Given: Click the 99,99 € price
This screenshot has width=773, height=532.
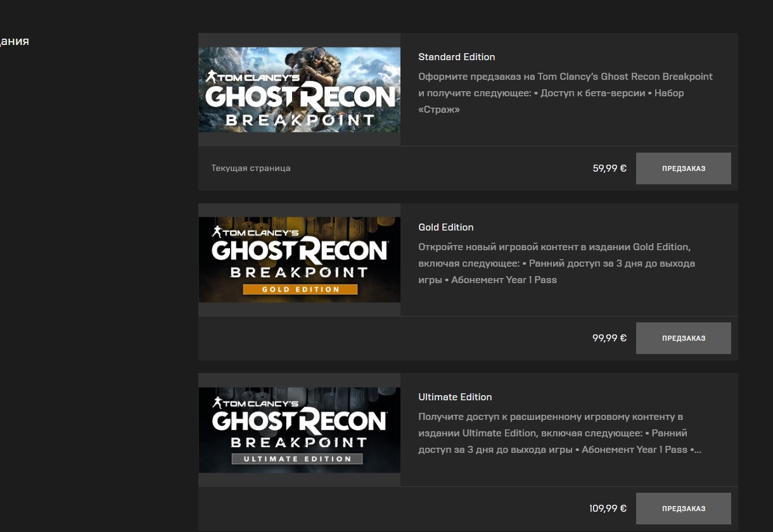Looking at the screenshot, I should pyautogui.click(x=610, y=338).
